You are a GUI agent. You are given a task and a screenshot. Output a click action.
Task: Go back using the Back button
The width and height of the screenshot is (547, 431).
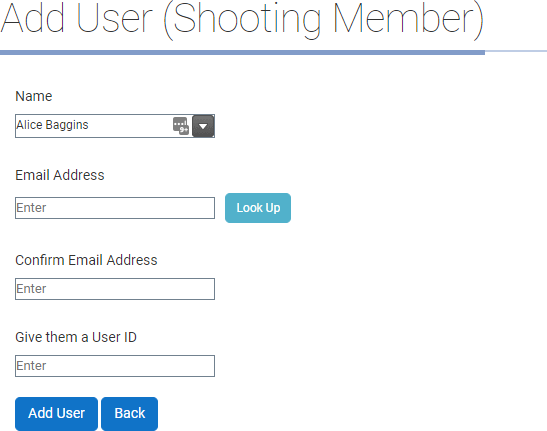129,414
